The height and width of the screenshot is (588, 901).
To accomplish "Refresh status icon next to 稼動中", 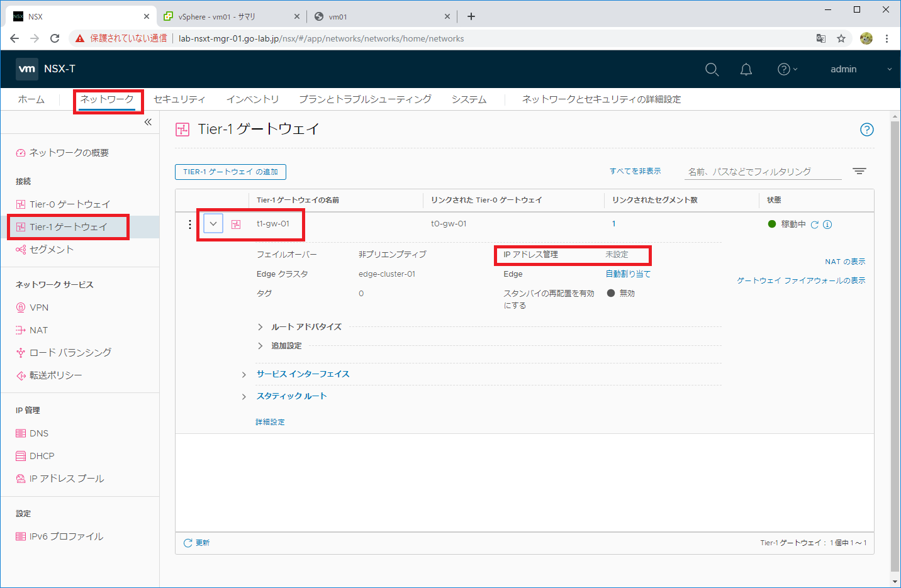I will pos(815,225).
